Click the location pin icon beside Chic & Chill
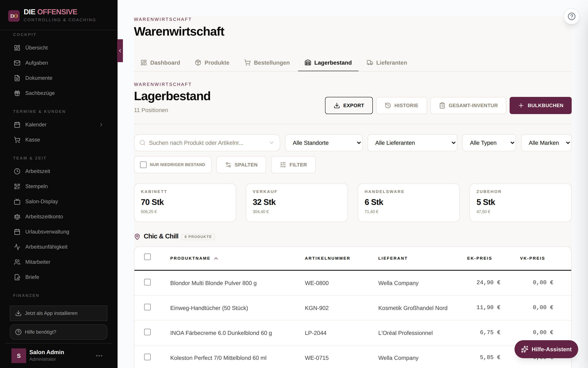The height and width of the screenshot is (368, 588). click(x=137, y=237)
